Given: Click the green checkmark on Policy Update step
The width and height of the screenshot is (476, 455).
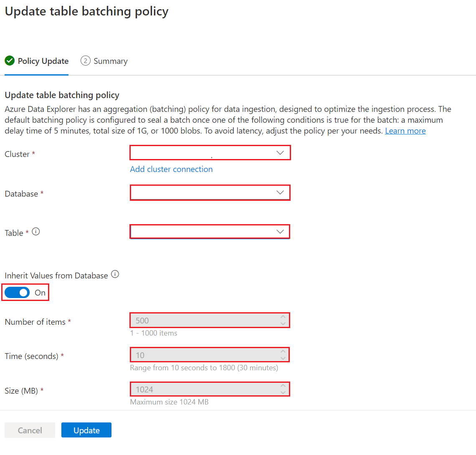Looking at the screenshot, I should (x=9, y=61).
